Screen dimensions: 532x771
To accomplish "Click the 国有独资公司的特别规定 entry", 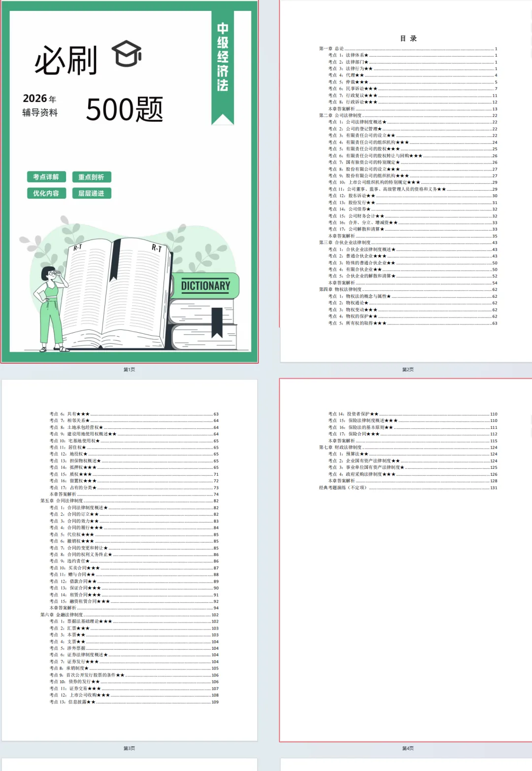I will click(x=413, y=162).
